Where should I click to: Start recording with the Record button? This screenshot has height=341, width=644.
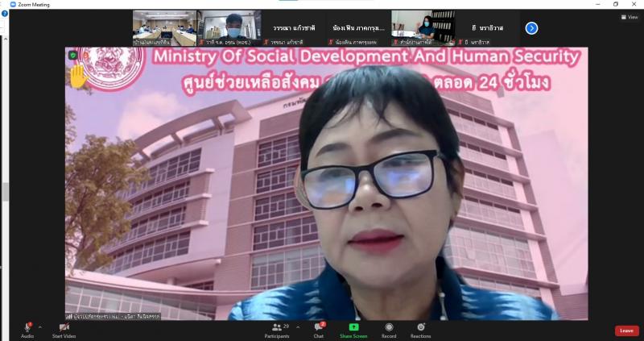point(389,331)
